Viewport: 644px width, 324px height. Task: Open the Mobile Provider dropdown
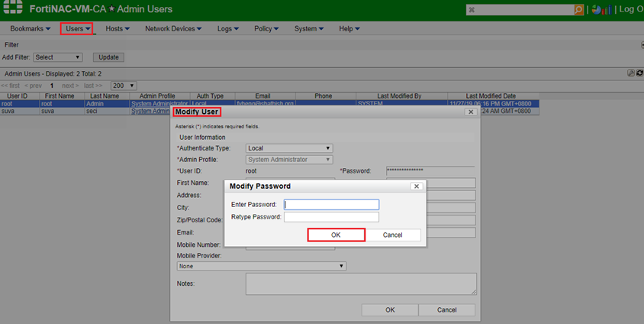click(x=262, y=266)
